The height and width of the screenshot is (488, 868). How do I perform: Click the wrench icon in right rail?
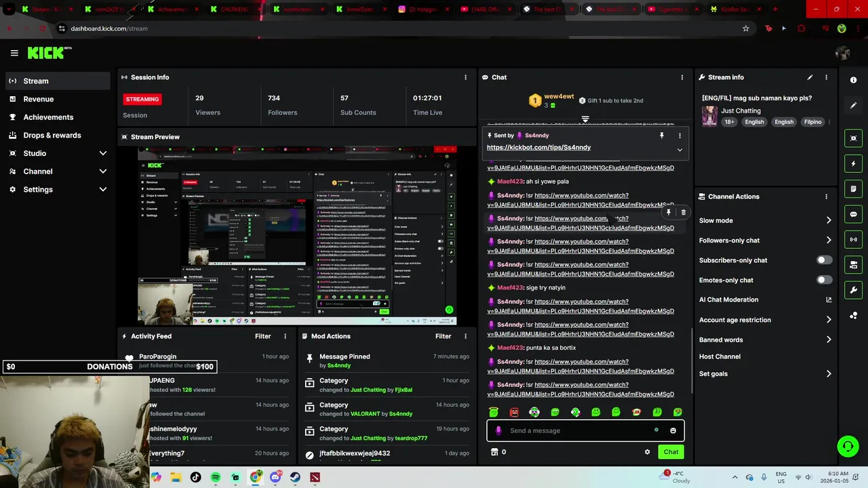point(853,290)
